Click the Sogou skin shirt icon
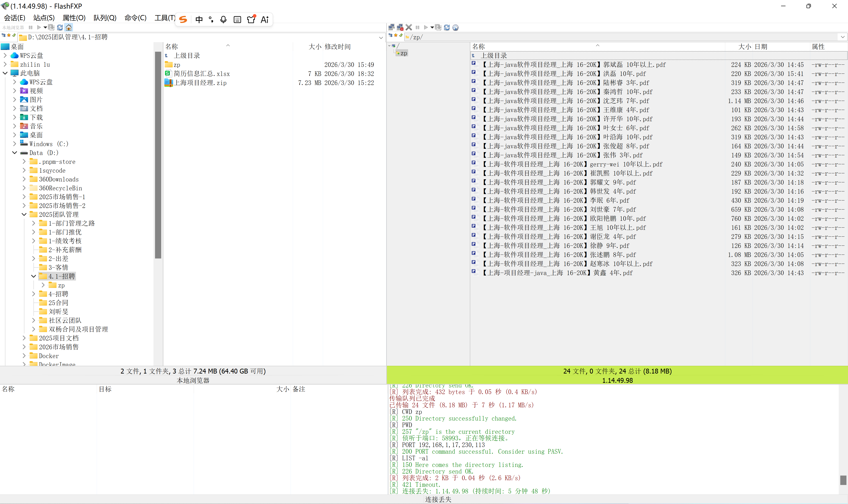The image size is (848, 504). (251, 19)
